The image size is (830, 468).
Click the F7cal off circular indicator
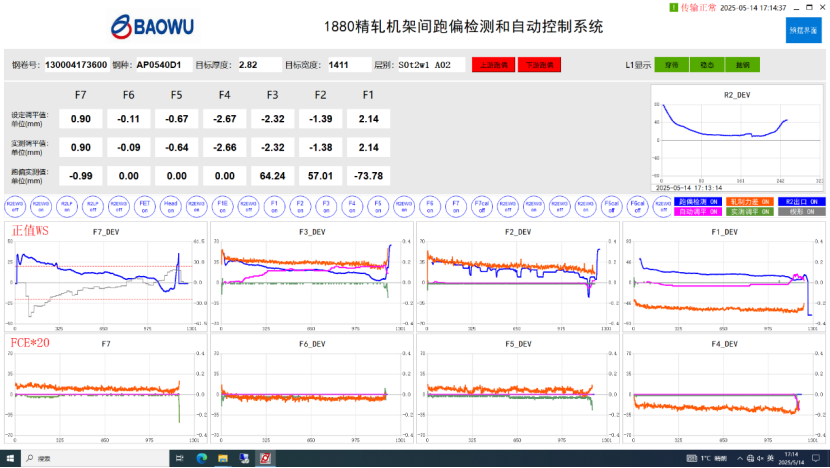481,207
